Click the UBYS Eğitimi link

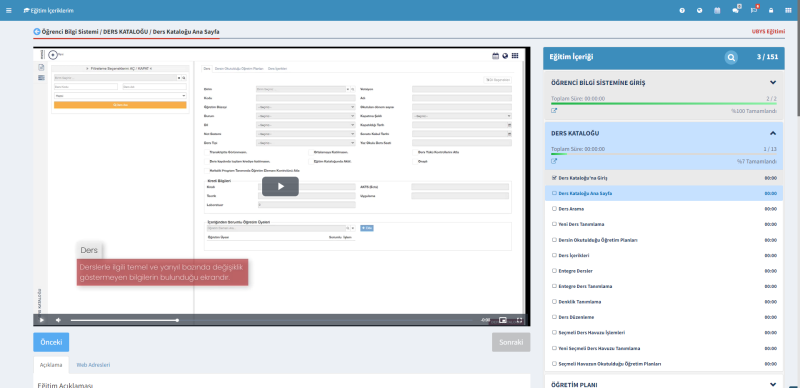click(768, 32)
